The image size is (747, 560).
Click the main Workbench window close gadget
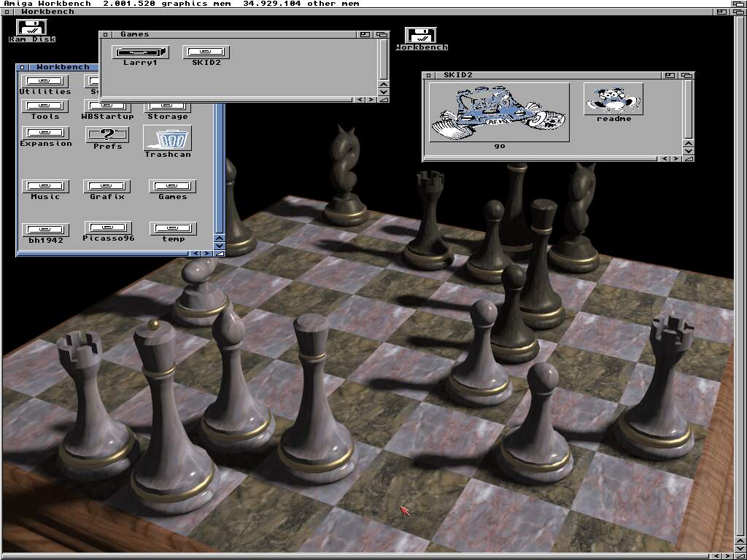(6, 12)
